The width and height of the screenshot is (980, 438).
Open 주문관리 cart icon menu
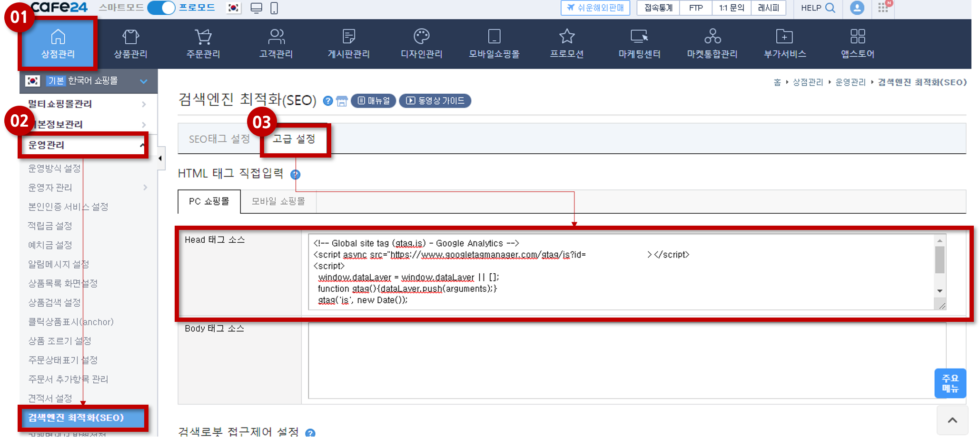[203, 43]
